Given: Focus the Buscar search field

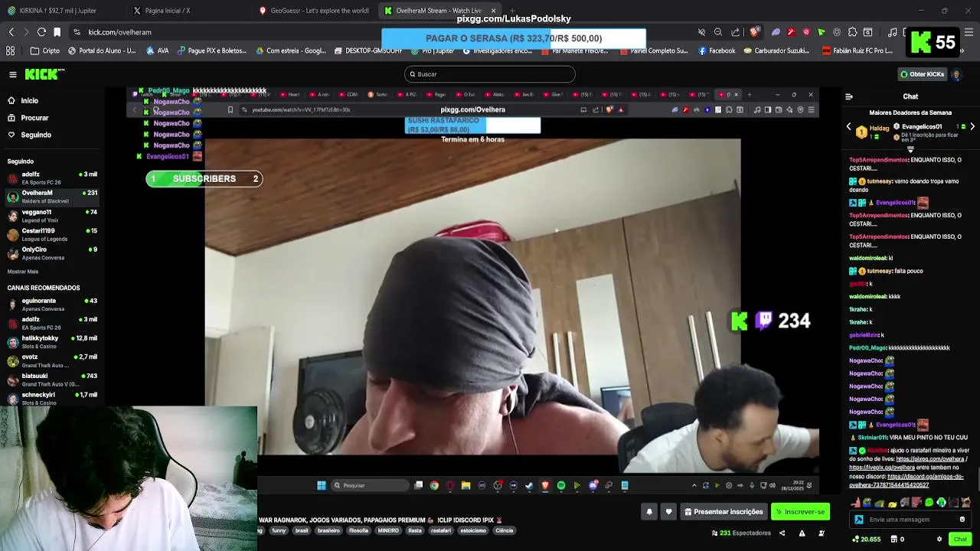Looking at the screenshot, I should click(490, 74).
